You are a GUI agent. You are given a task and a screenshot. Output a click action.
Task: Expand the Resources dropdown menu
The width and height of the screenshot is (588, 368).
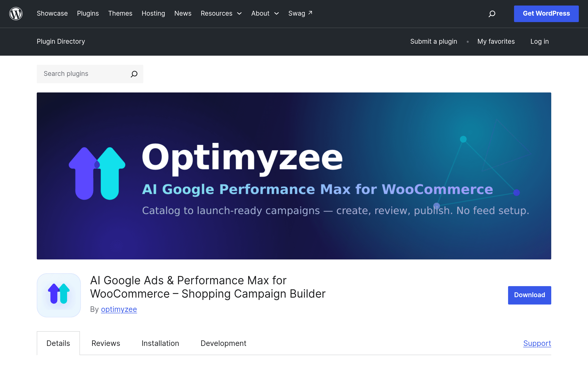221,13
